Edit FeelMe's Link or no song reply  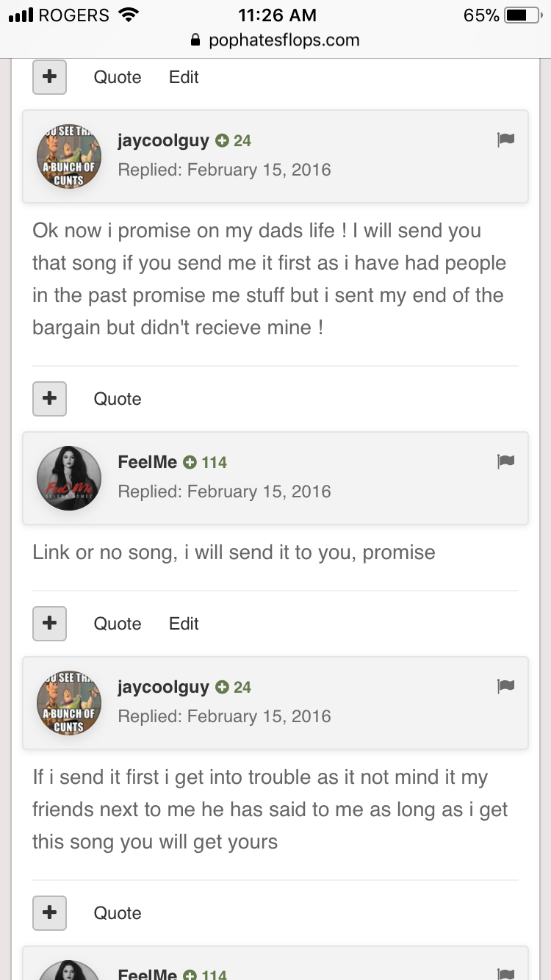184,623
